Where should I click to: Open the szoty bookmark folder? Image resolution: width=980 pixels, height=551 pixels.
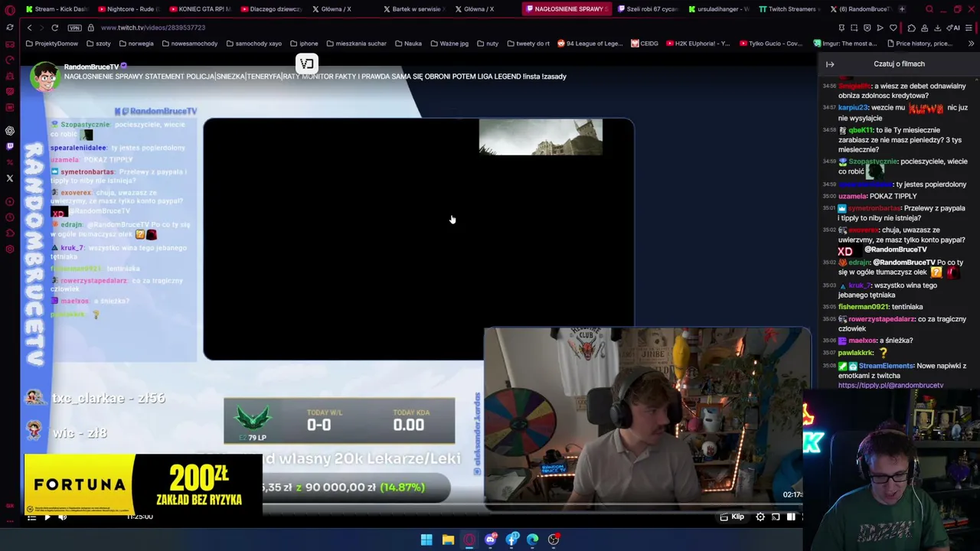[99, 44]
